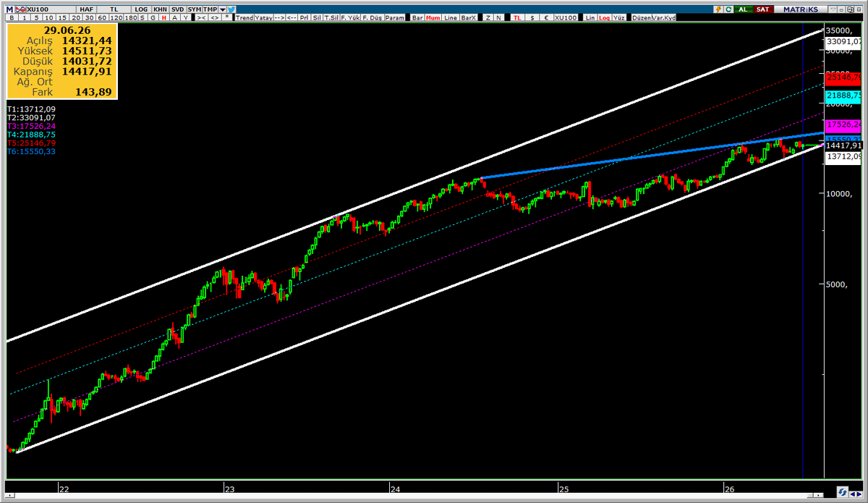Click the Düzen layout button
This screenshot has height=503, width=868.
(642, 17)
